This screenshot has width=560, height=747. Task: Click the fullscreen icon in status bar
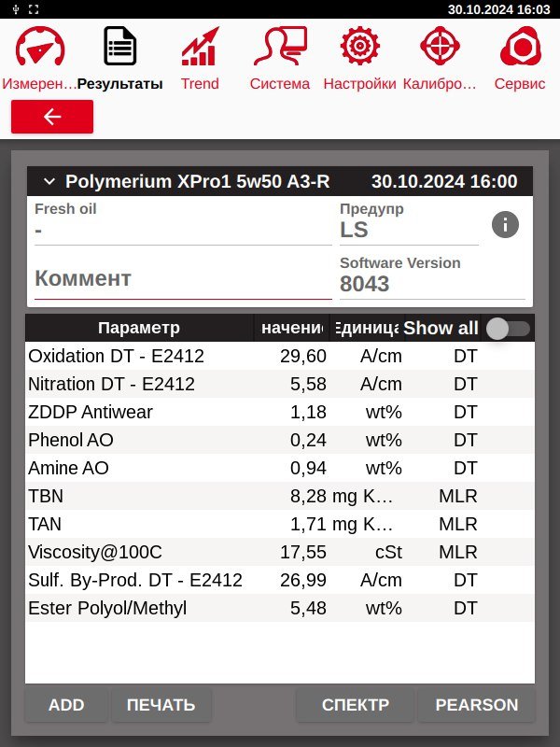(x=34, y=9)
